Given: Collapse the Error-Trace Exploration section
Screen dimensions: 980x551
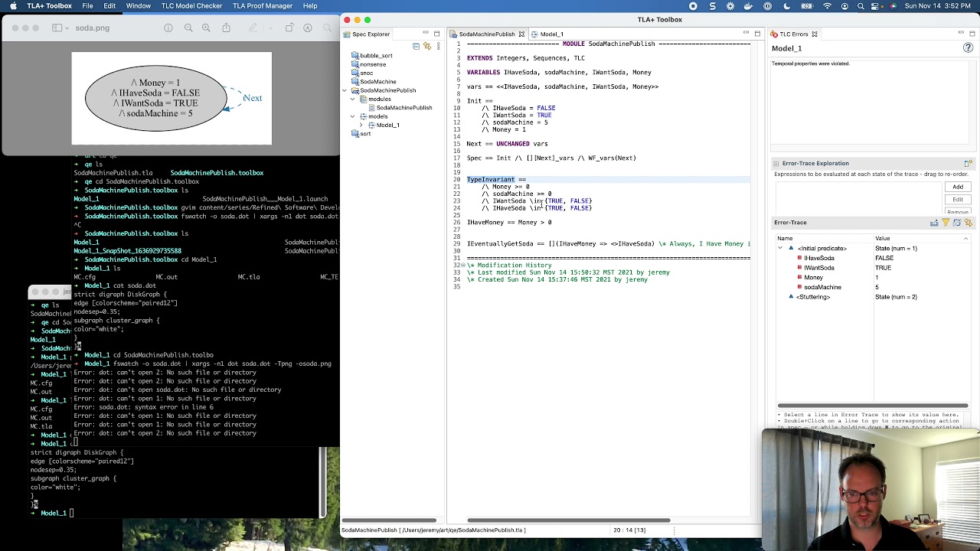Looking at the screenshot, I should point(776,164).
